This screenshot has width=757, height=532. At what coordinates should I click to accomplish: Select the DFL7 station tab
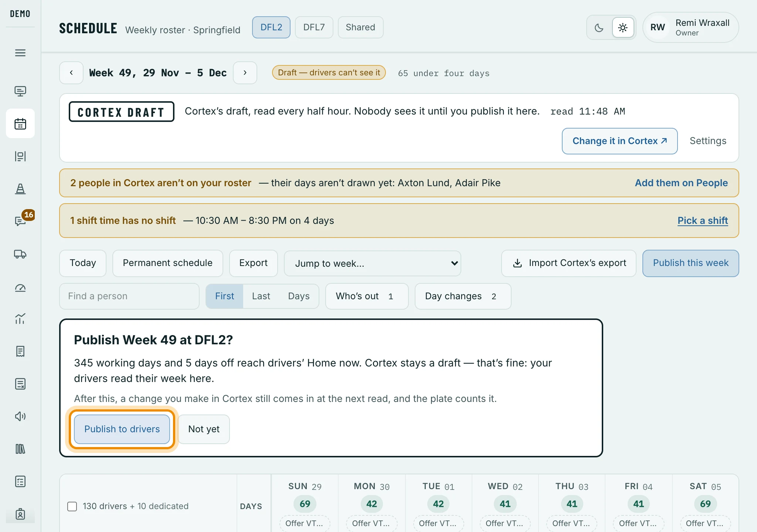click(314, 27)
